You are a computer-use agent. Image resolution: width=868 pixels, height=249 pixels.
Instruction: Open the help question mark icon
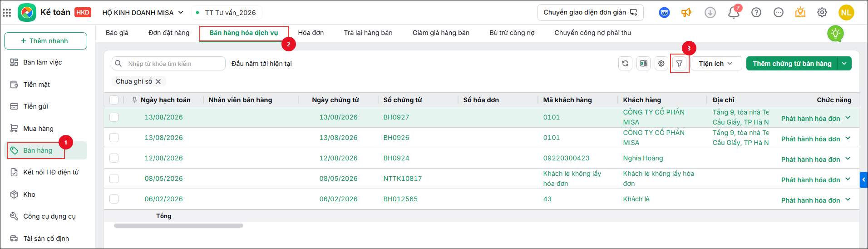point(756,13)
